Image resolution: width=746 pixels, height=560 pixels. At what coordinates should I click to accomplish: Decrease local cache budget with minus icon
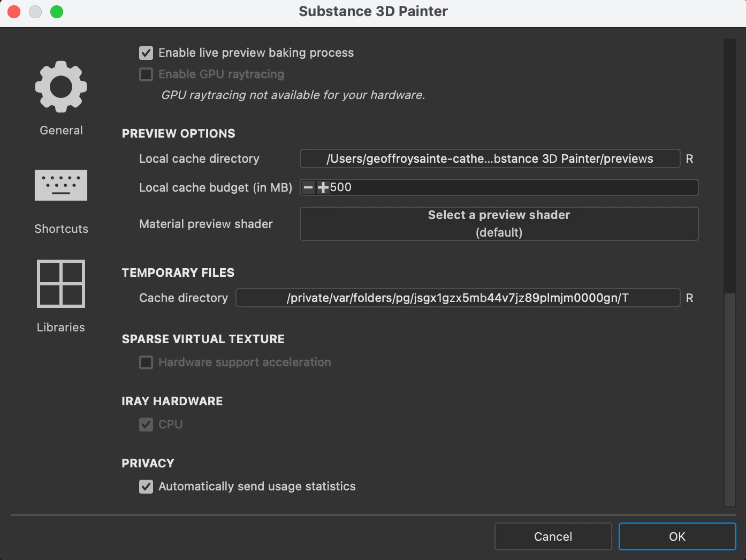pyautogui.click(x=308, y=187)
